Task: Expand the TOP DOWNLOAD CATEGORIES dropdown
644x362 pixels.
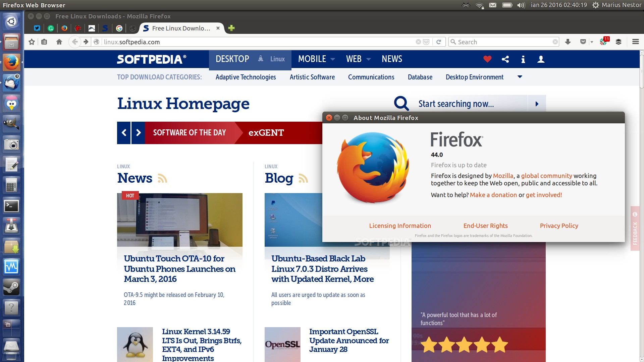Action: click(x=520, y=76)
